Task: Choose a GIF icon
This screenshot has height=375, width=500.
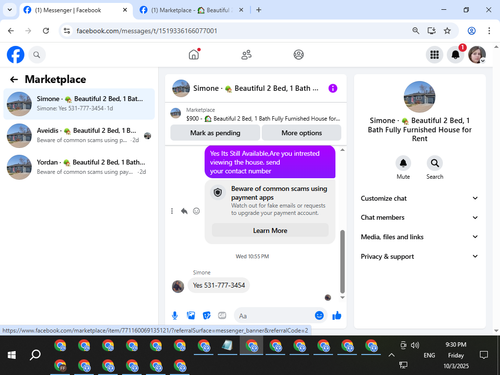Action: tap(222, 315)
